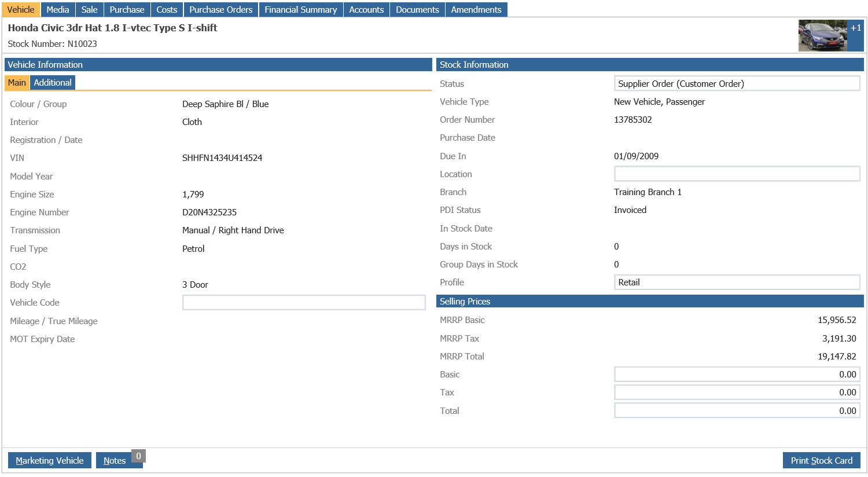The width and height of the screenshot is (868, 477).
Task: Click the MRRP Basic value 15,956.52
Action: pos(837,320)
